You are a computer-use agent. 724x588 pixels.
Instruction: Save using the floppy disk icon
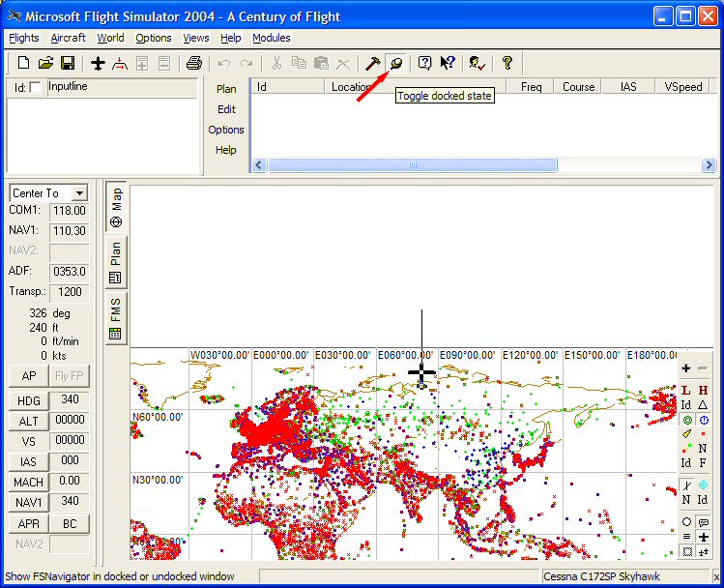point(68,63)
